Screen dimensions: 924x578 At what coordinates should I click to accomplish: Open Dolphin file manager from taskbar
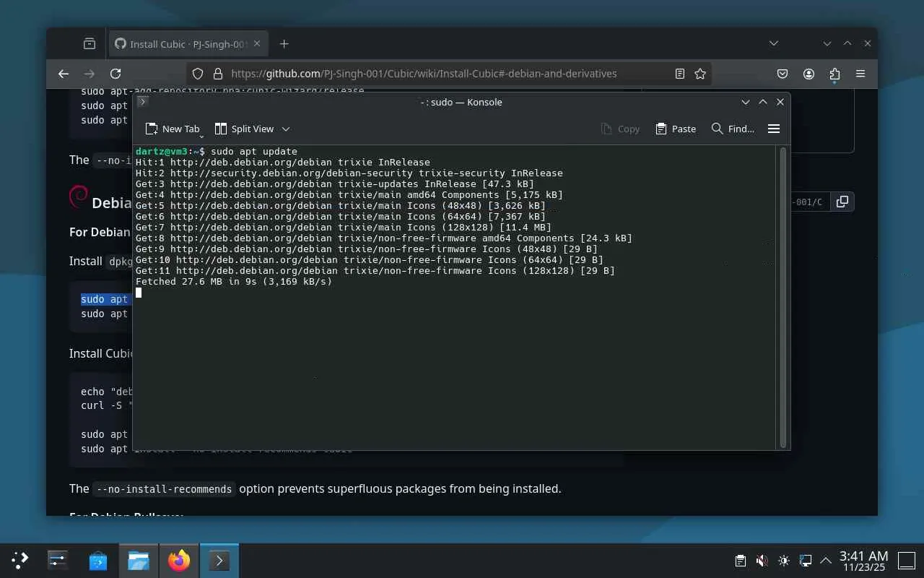[x=139, y=560]
